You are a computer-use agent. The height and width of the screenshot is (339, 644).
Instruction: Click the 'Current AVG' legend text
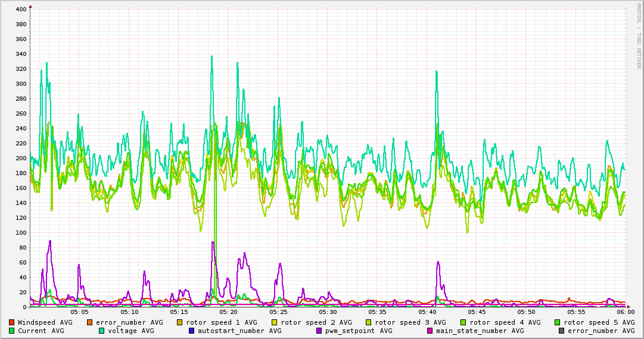(x=41, y=331)
